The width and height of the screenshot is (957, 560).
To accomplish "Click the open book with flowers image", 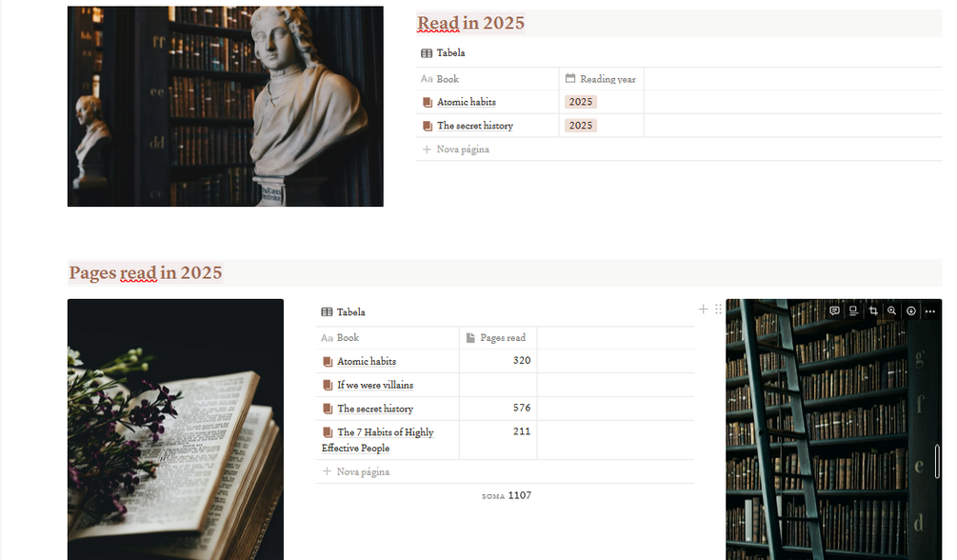I will pos(175,430).
